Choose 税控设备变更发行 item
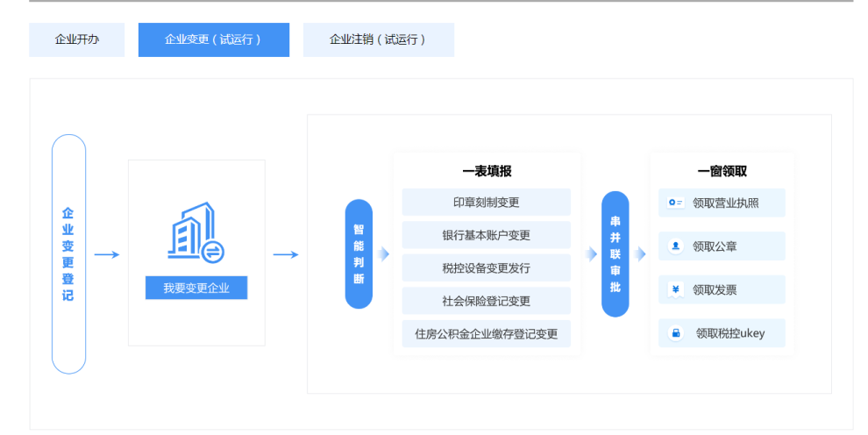This screenshot has width=868, height=435. pyautogui.click(x=486, y=267)
